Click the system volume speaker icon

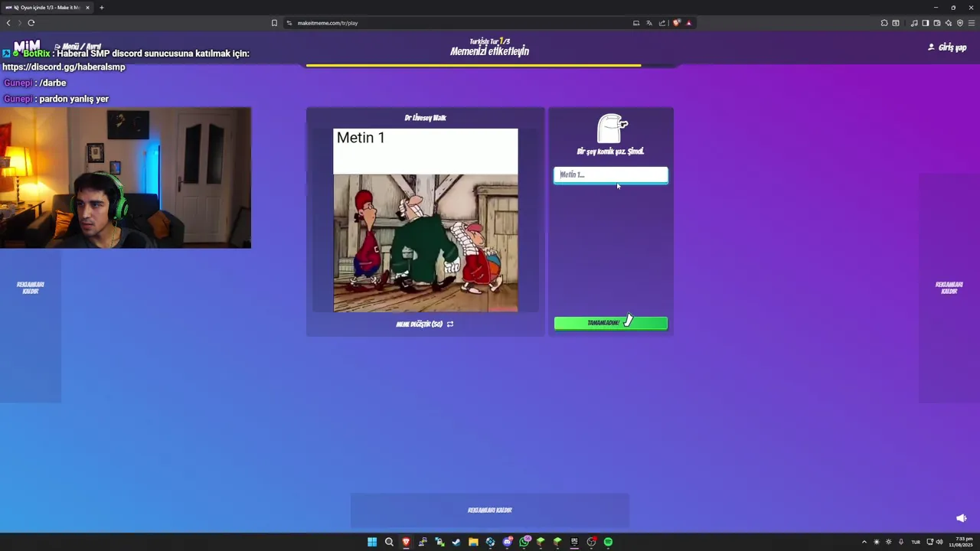click(x=939, y=542)
